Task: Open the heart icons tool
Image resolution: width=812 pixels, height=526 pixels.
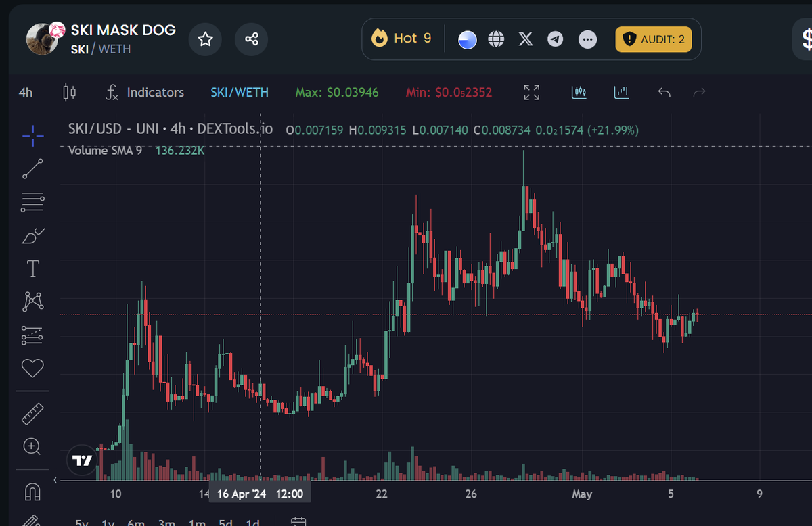Action: 32,368
